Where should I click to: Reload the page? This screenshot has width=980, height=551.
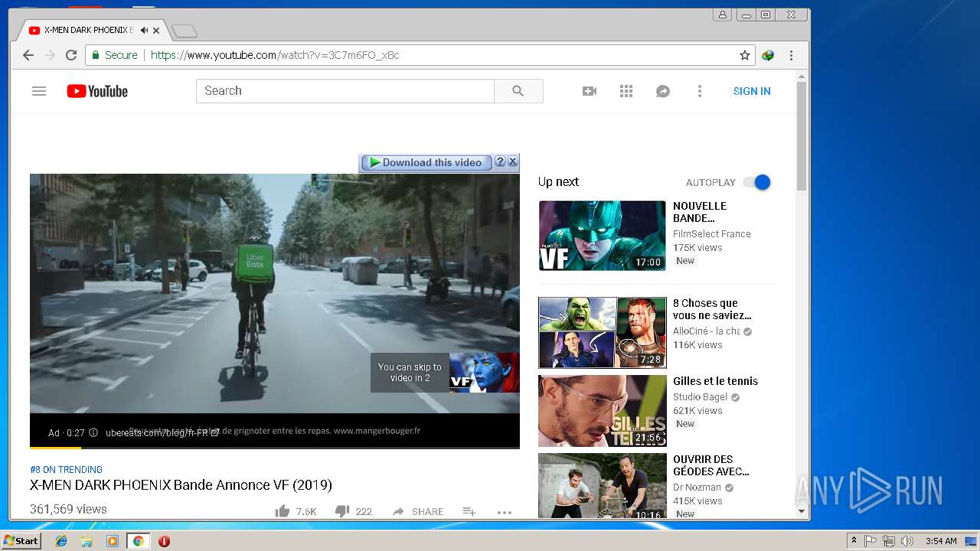pos(71,55)
